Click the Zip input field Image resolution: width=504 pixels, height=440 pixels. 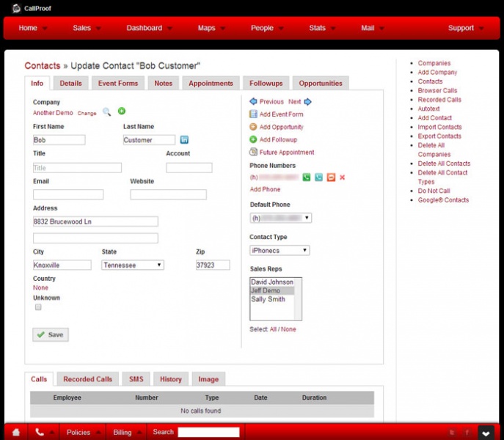coord(213,265)
